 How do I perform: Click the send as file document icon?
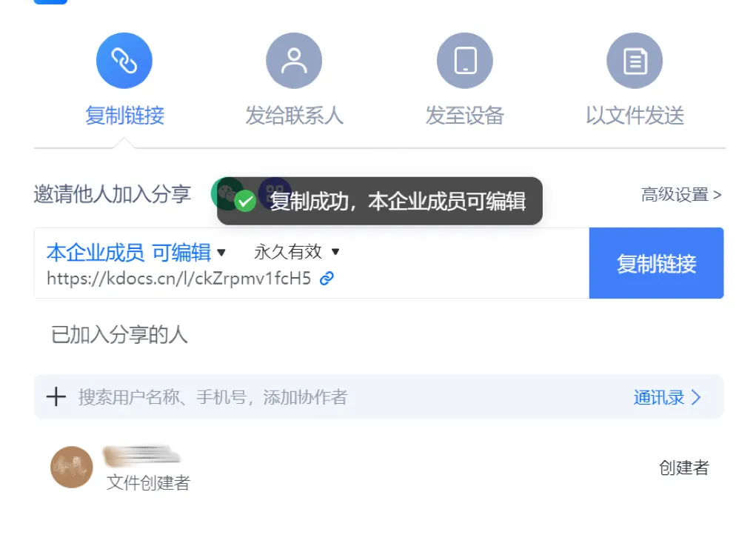coord(635,61)
